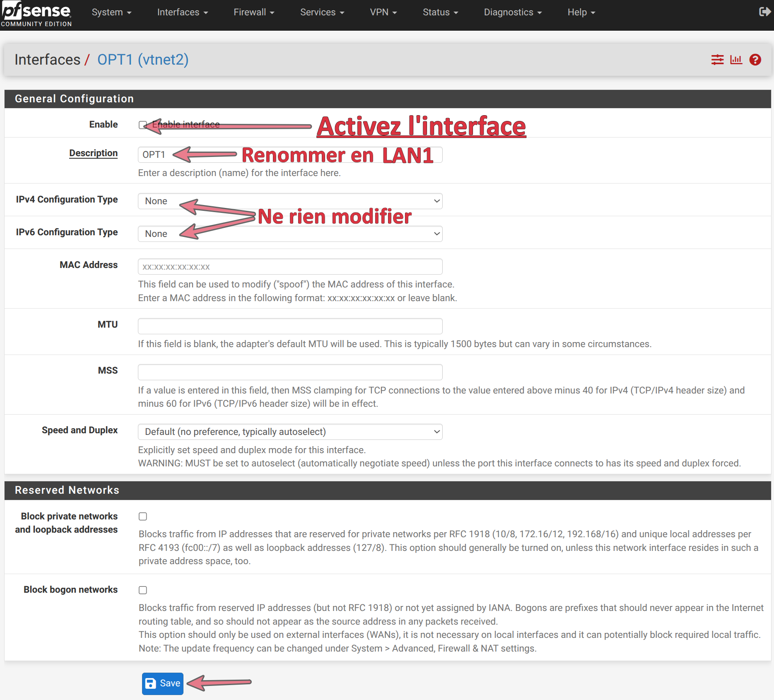Focus the MTU text field

pos(290,326)
